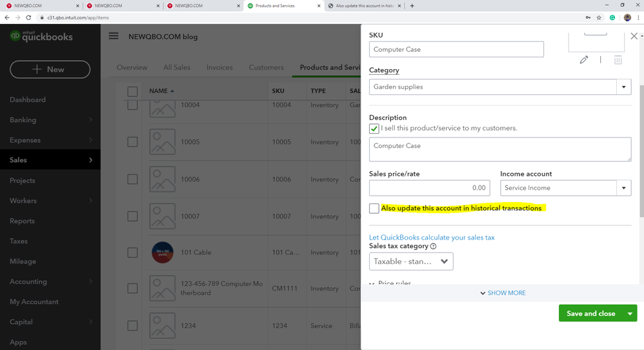Expand Banking submenu chevron
Image resolution: width=644 pixels, height=350 pixels.
[91, 119]
